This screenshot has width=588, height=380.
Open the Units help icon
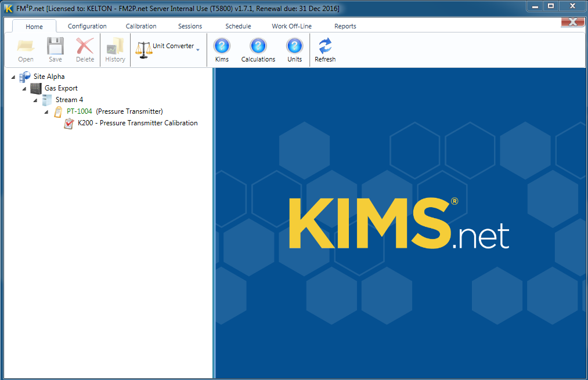pos(294,46)
